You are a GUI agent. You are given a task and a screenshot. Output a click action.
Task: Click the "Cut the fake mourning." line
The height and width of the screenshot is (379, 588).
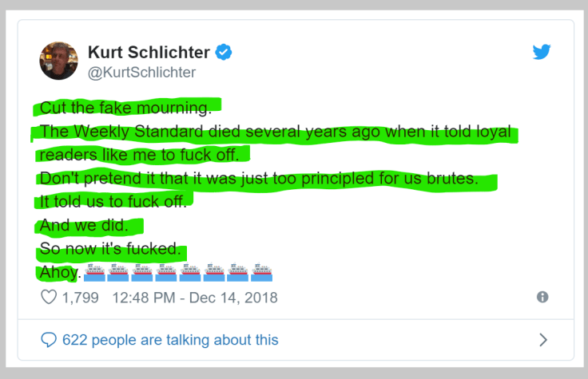click(125, 107)
